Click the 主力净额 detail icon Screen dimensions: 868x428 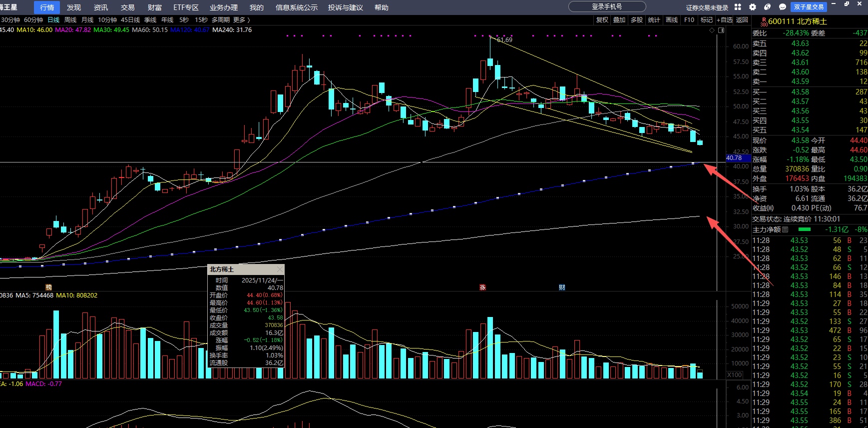785,229
